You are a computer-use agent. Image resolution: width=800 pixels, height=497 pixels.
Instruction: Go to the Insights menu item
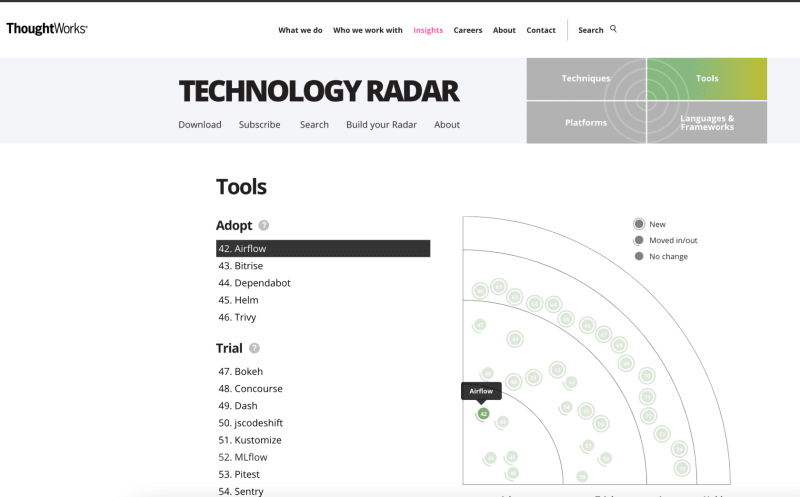[428, 30]
